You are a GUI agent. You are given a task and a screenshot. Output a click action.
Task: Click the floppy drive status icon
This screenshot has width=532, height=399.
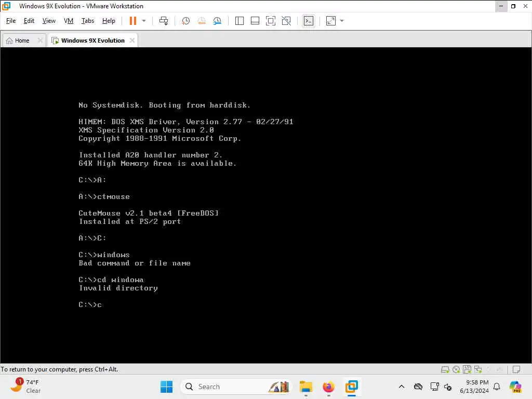(467, 369)
